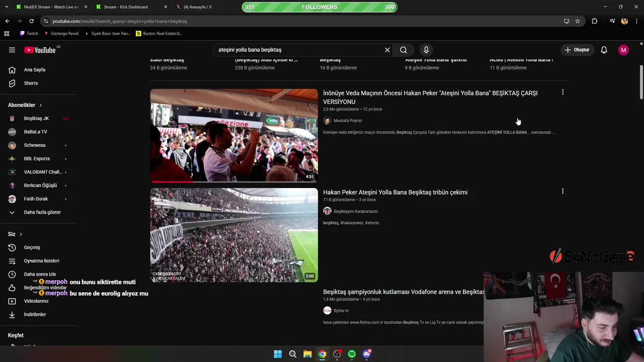Click the #hakanpeker hashtag

pos(352,223)
